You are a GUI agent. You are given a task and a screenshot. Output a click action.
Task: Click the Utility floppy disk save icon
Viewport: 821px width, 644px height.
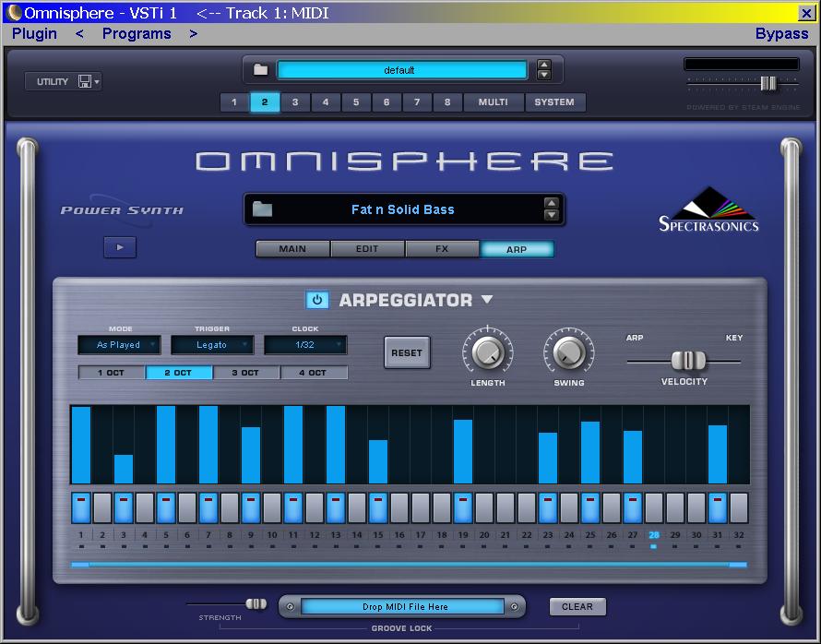point(85,81)
